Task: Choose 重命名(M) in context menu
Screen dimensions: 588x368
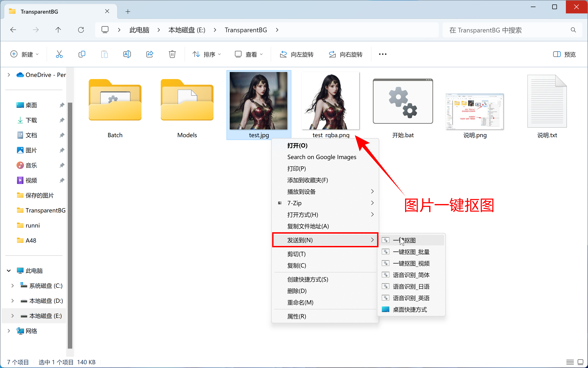Action: (325, 303)
